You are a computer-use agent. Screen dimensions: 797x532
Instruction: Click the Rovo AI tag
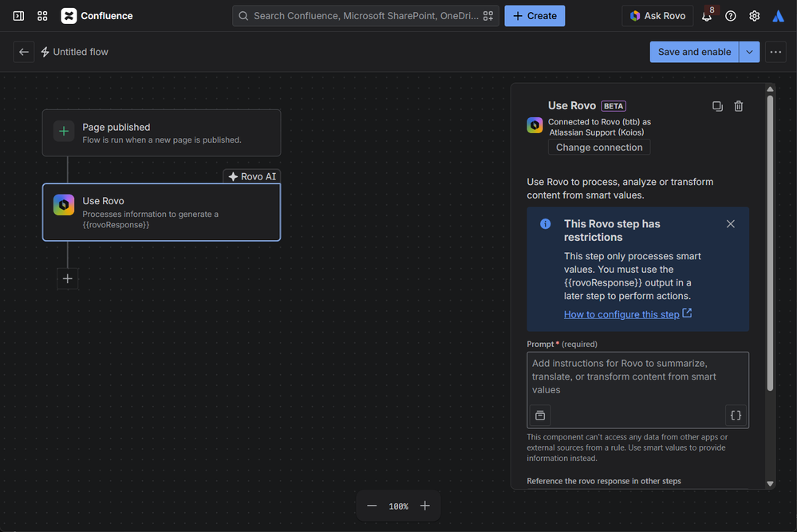tap(252, 176)
